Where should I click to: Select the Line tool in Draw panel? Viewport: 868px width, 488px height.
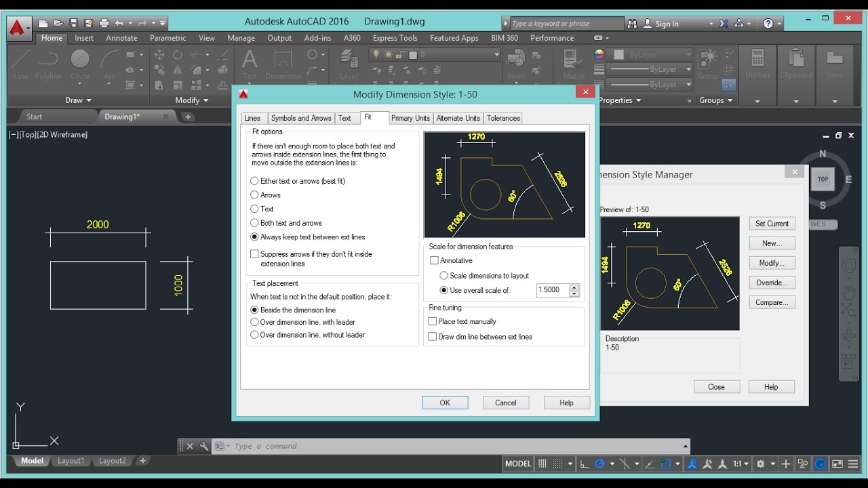21,65
